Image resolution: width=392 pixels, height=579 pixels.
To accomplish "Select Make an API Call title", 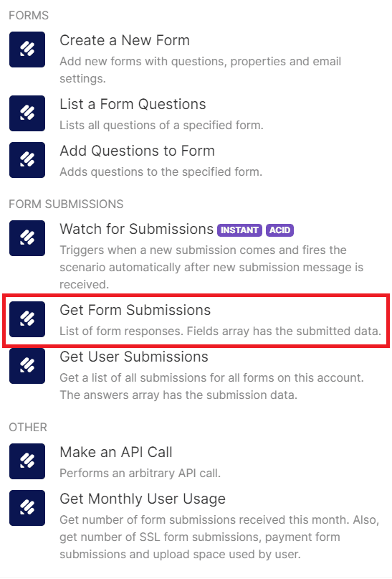I will coord(116,452).
